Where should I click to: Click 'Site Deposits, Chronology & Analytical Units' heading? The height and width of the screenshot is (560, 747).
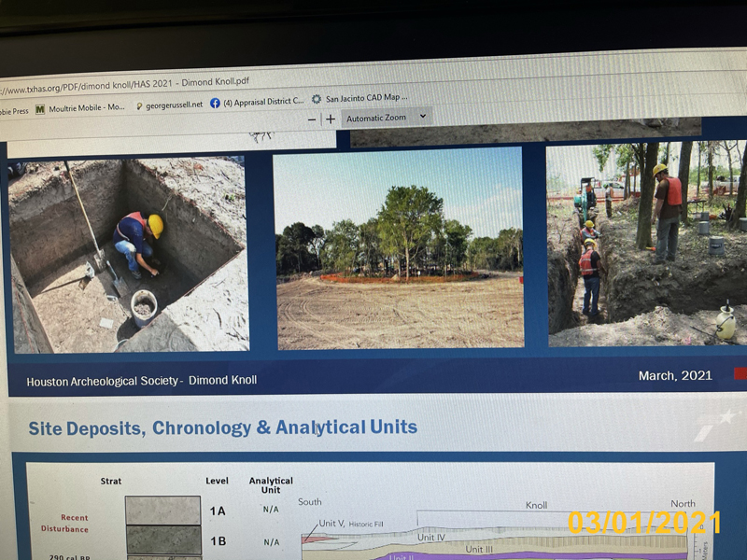pyautogui.click(x=222, y=427)
